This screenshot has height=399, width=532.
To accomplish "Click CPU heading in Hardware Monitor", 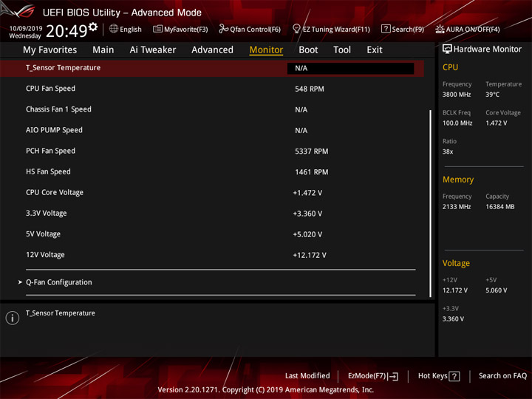I will [x=450, y=67].
